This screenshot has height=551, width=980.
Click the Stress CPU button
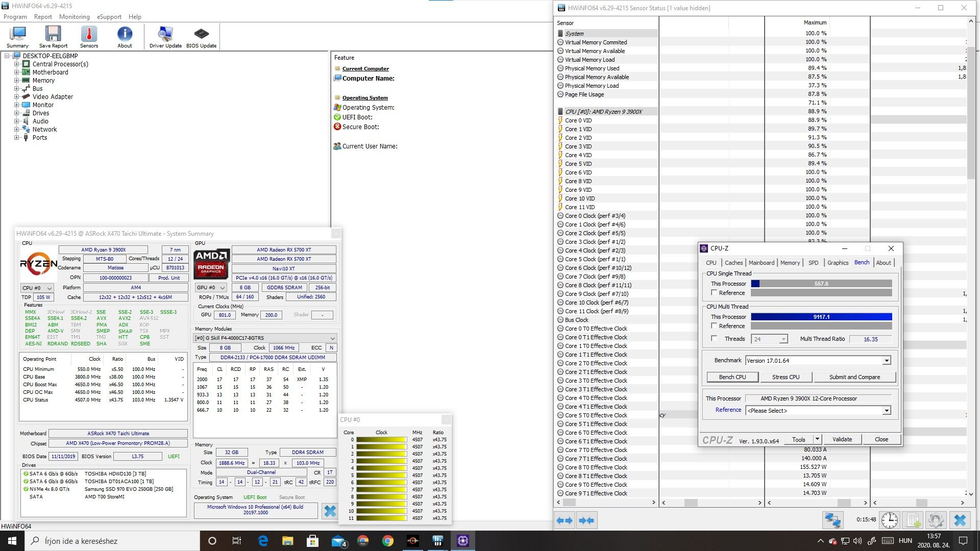[786, 377]
